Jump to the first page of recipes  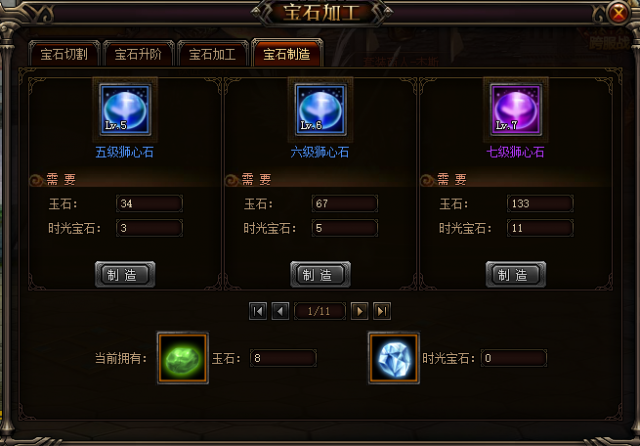tap(258, 311)
